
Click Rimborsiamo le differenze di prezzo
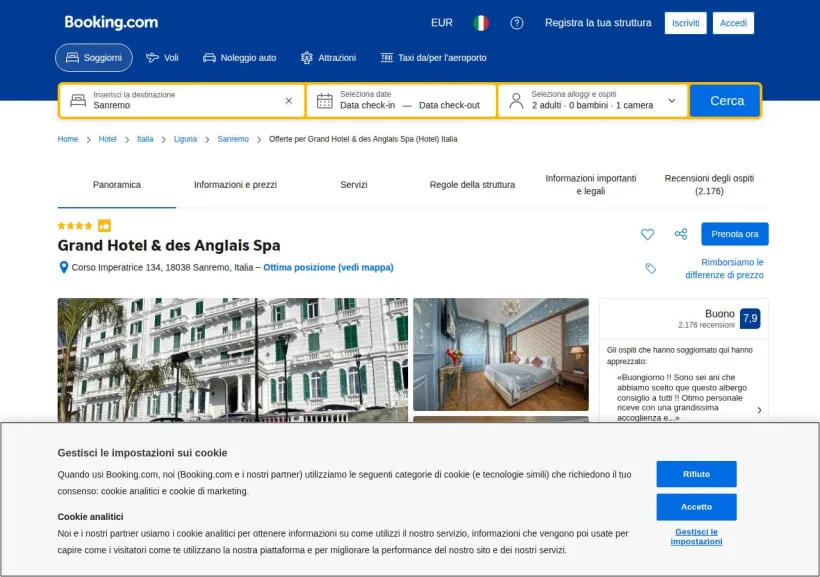(724, 268)
